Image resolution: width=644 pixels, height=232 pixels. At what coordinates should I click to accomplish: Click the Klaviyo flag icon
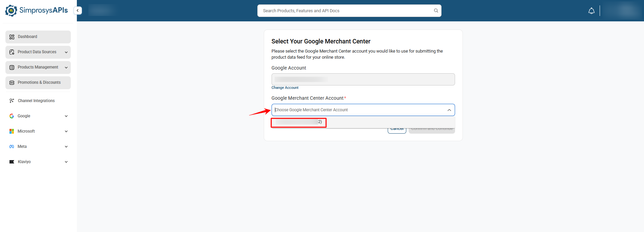click(12, 162)
